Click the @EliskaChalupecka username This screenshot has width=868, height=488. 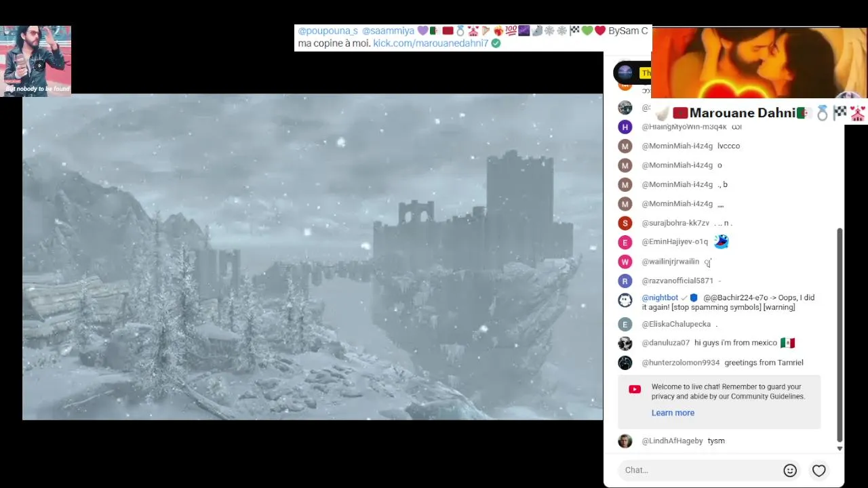676,325
